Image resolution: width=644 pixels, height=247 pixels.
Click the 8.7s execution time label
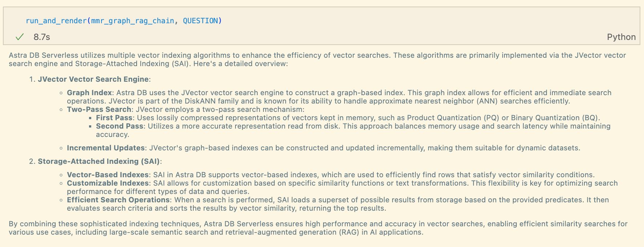[x=42, y=37]
